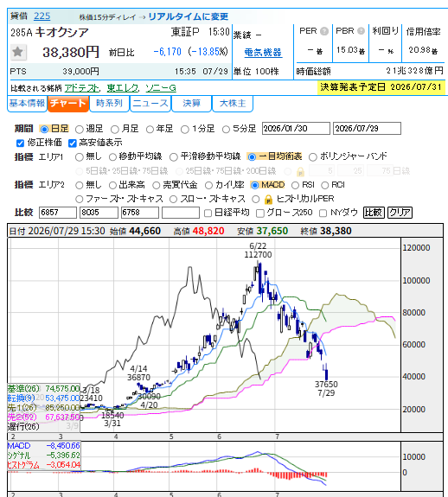Viewport: 448px width, 497px height.
Task: Select 出来高 indicator radio
Action: (x=112, y=185)
